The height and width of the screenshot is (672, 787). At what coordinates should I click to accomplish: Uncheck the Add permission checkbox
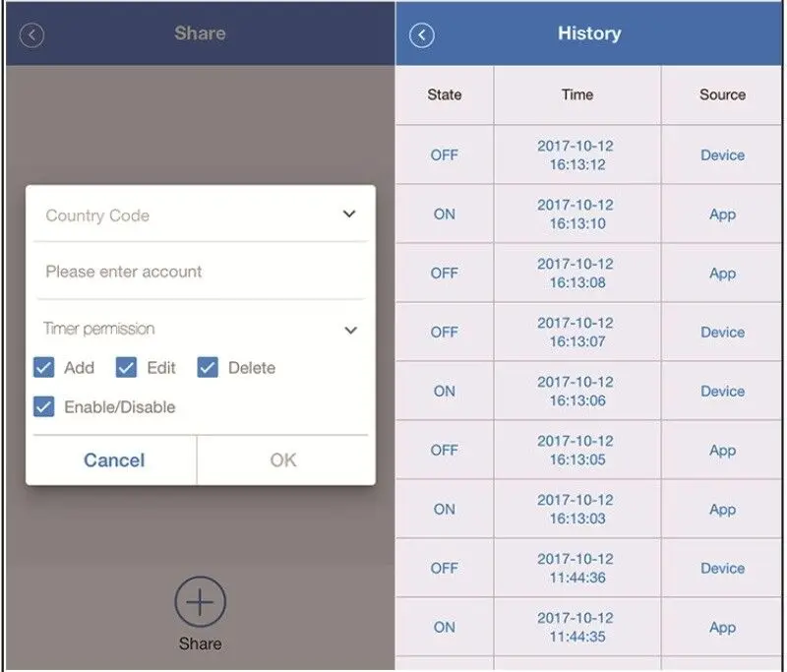coord(43,367)
